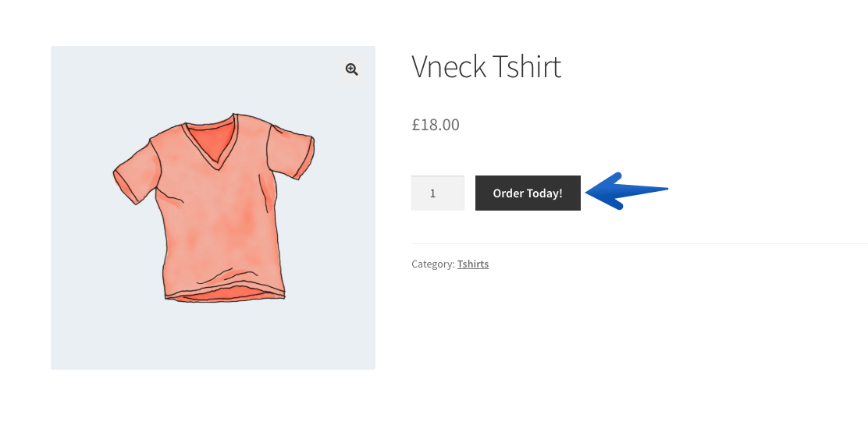Click the £18.00 price text
The height and width of the screenshot is (429, 868).
click(435, 125)
